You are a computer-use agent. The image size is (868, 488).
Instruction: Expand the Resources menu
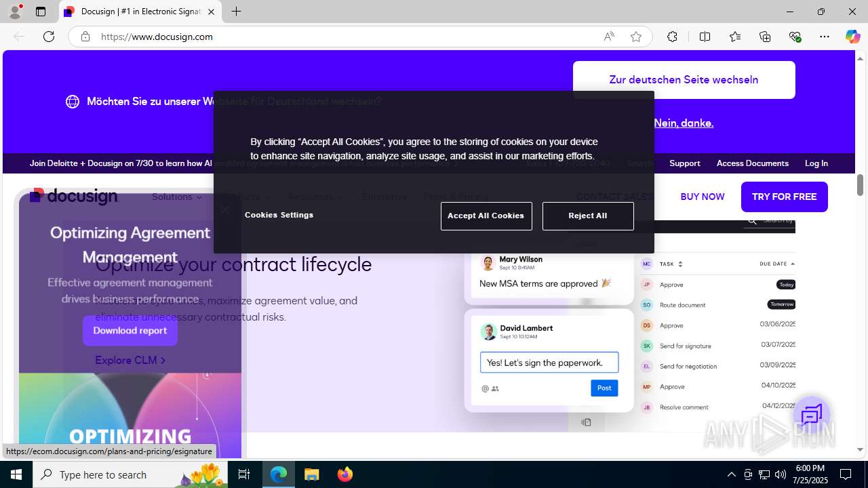coord(315,197)
